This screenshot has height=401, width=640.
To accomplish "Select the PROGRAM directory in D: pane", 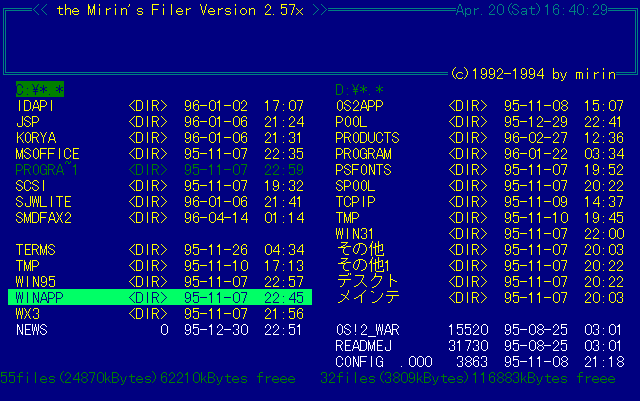I will pos(480,154).
